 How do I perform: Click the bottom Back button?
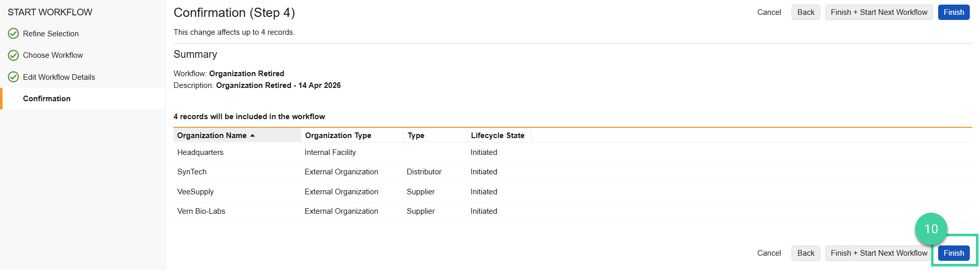805,253
